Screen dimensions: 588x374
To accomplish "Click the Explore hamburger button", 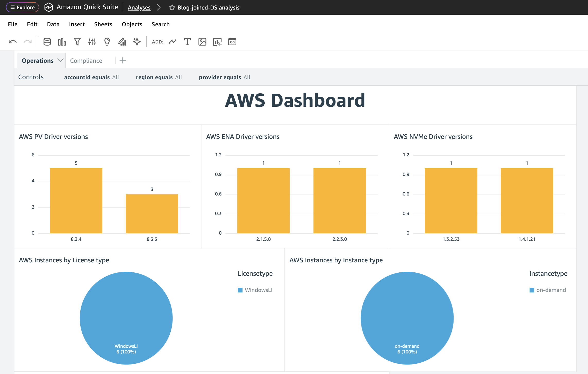I will pyautogui.click(x=22, y=7).
